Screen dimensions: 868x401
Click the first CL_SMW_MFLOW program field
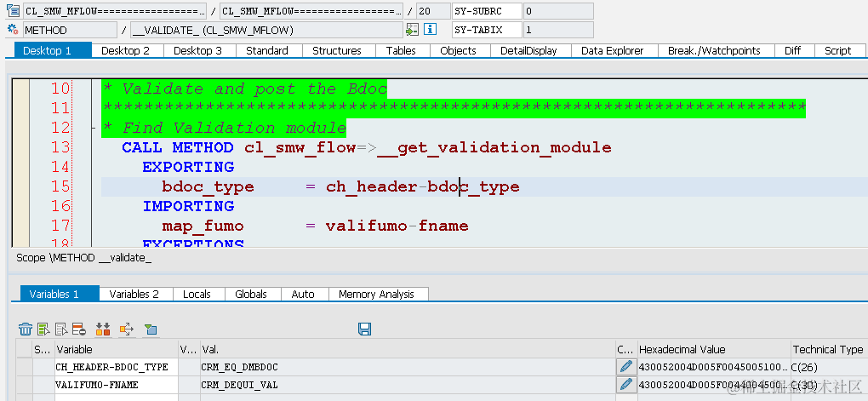(x=114, y=11)
